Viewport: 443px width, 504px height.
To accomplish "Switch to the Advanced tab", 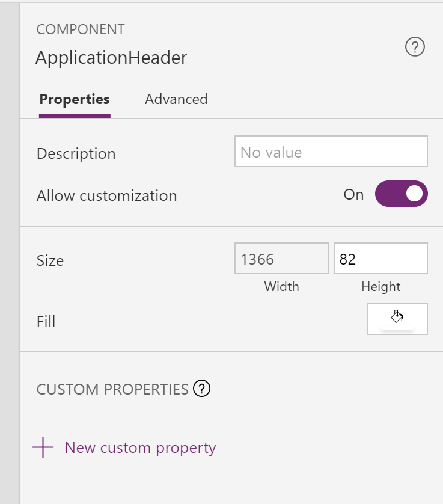I will click(176, 99).
